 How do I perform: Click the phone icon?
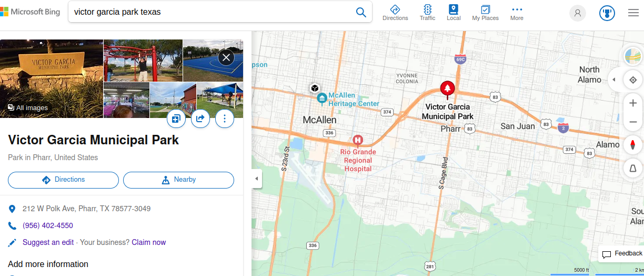pos(13,226)
